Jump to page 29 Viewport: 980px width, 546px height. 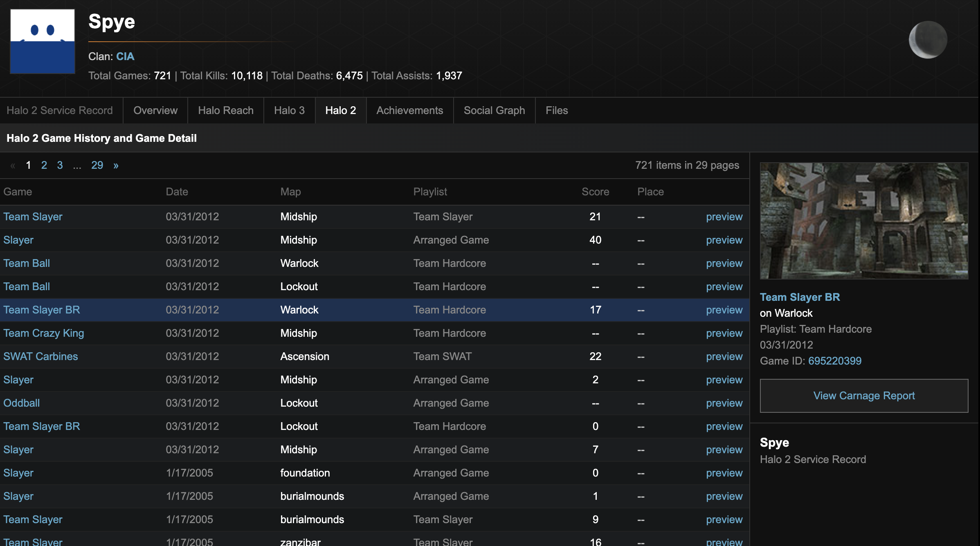(97, 165)
